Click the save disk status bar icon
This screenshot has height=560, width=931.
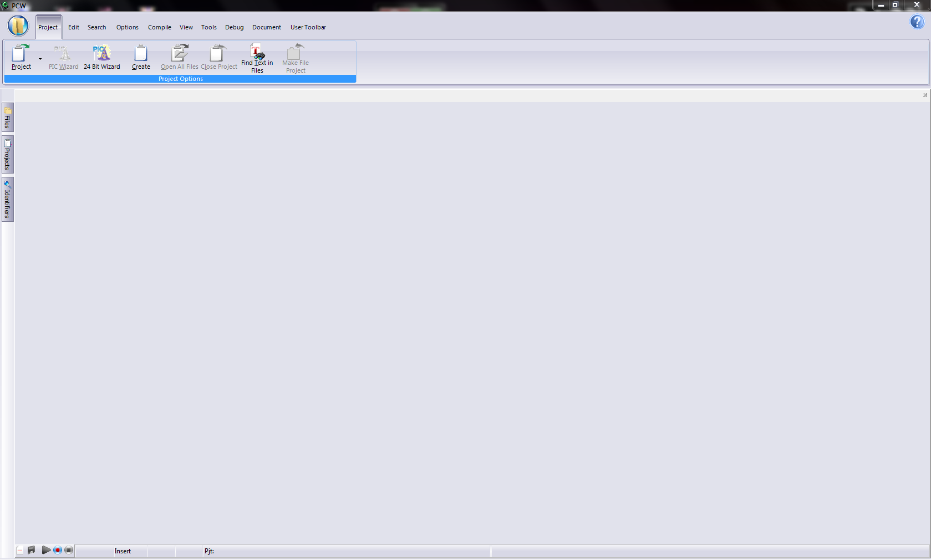point(32,550)
